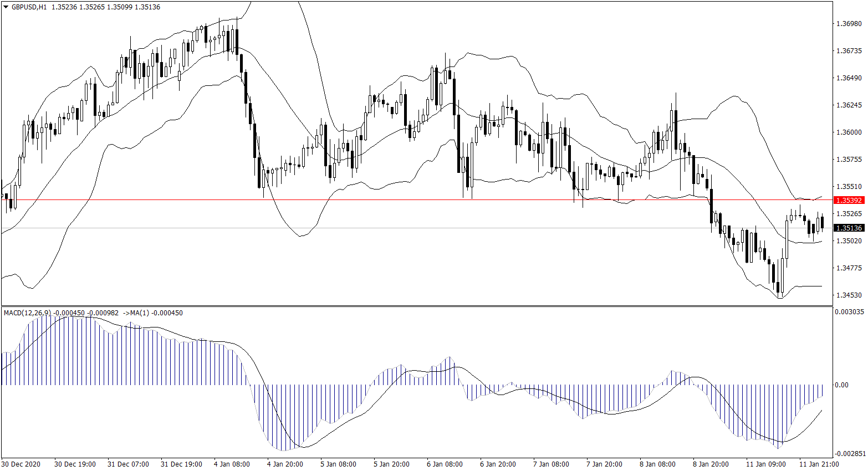Select the 6 Jan 08:00 time marker
This screenshot has height=471, width=868.
point(445,464)
